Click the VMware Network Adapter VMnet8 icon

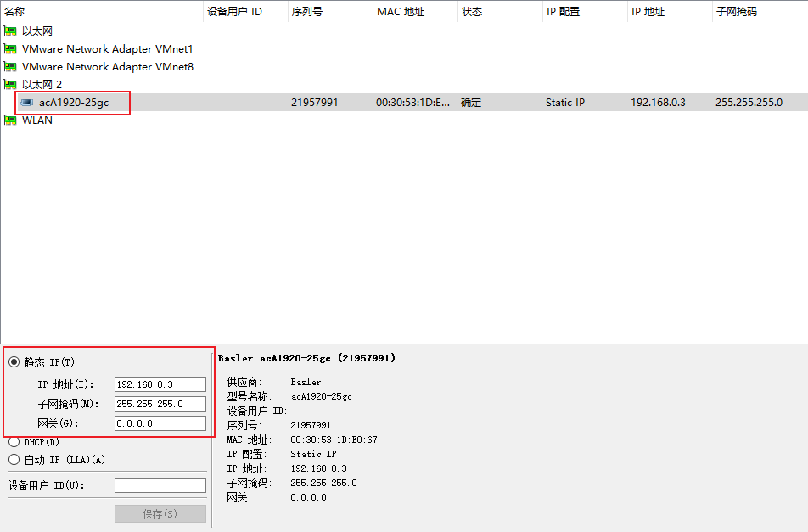(8, 66)
